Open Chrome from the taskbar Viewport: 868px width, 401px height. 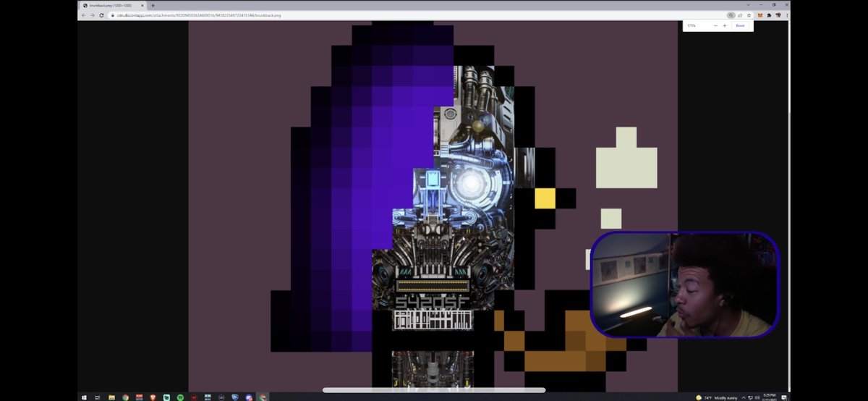tap(125, 397)
